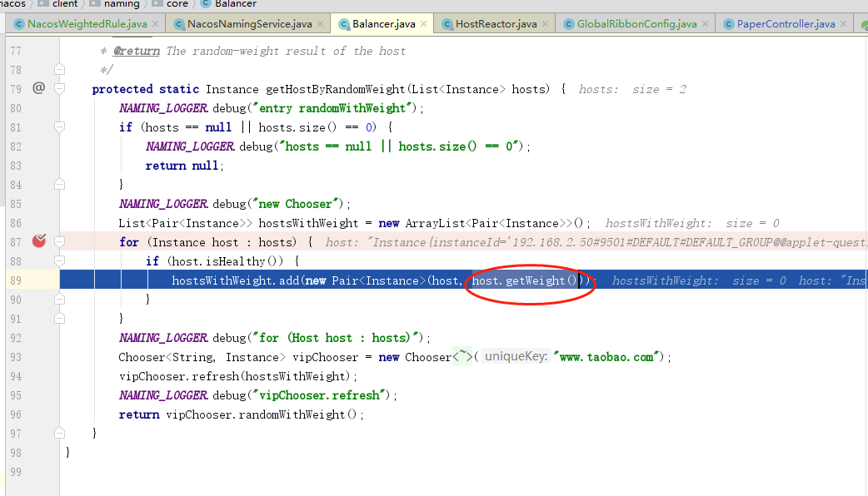Click the Chooser<~> diamond on line 93

463,357
